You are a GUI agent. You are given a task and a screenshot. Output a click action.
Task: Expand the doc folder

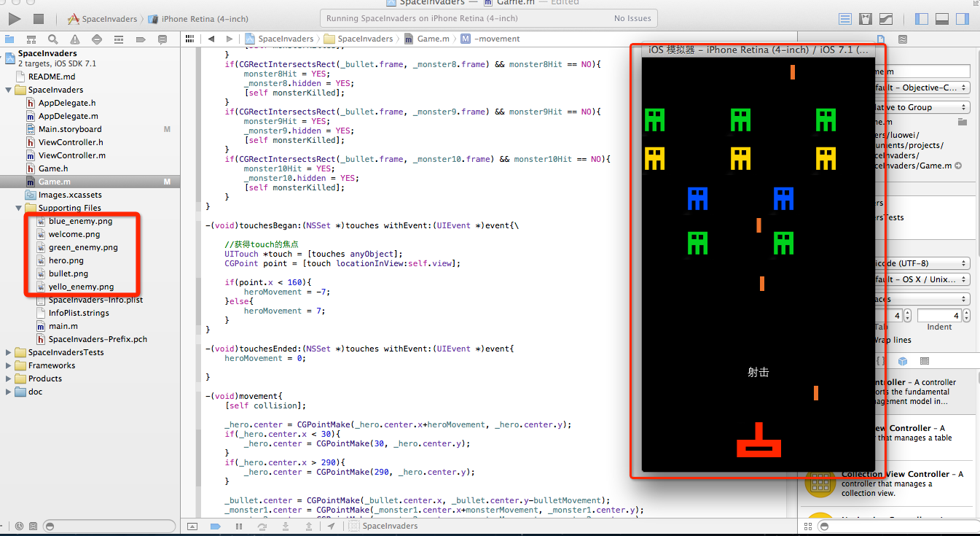[9, 392]
